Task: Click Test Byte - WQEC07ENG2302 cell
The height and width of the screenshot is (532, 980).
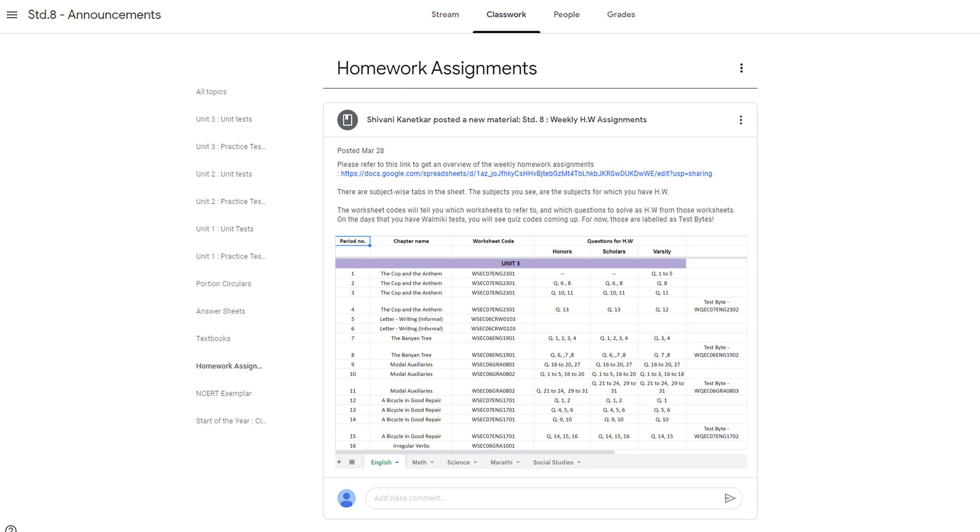Action: click(716, 306)
